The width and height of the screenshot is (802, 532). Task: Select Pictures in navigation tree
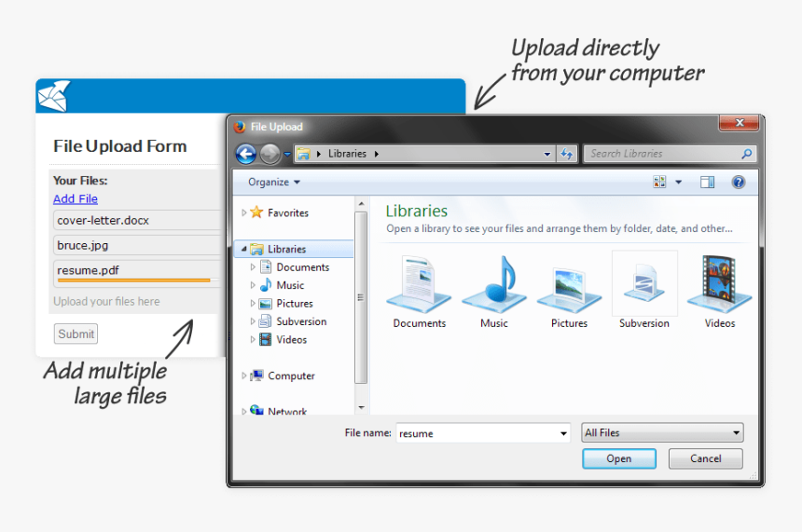click(295, 303)
